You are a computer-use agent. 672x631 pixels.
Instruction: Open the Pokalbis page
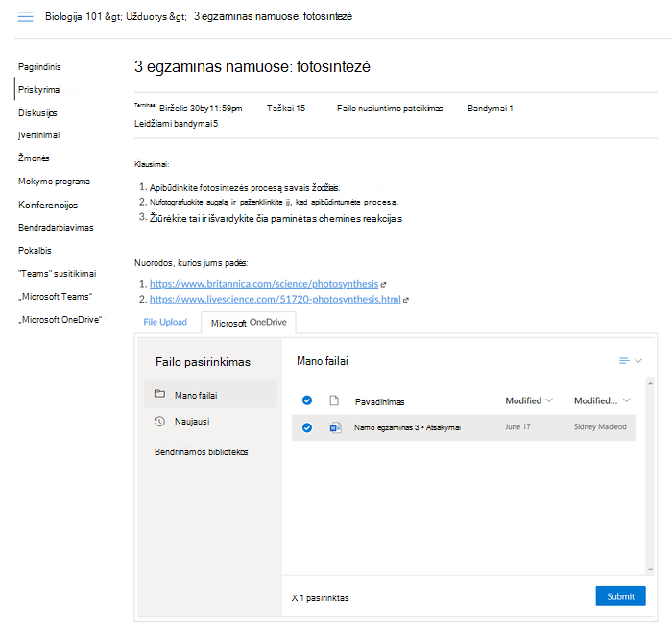pyautogui.click(x=35, y=251)
